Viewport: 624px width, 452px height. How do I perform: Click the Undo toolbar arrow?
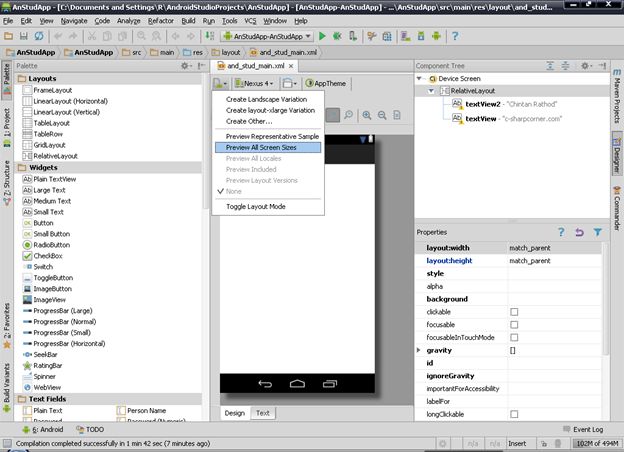58,36
